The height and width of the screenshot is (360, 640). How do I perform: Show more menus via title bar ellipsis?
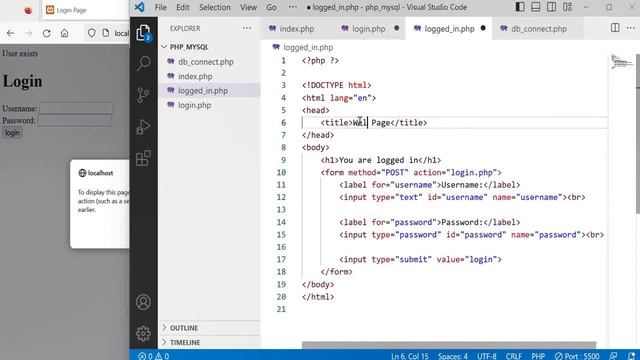pyautogui.click(x=293, y=7)
